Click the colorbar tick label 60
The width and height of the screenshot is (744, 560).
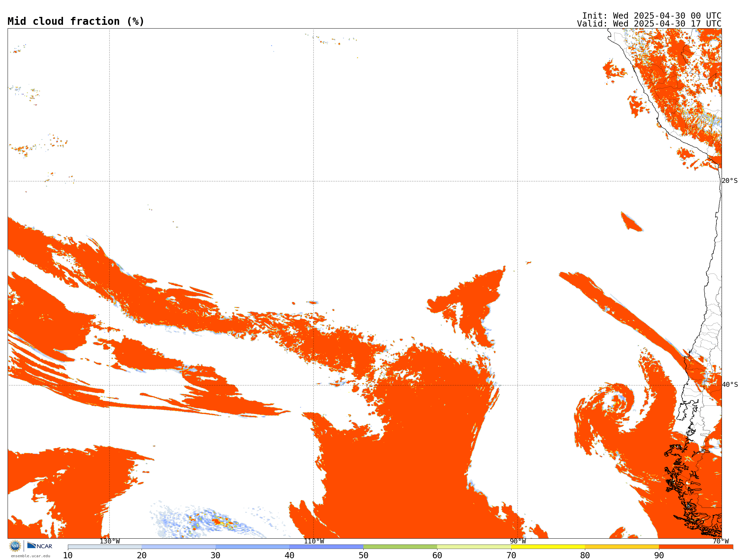[x=437, y=556]
